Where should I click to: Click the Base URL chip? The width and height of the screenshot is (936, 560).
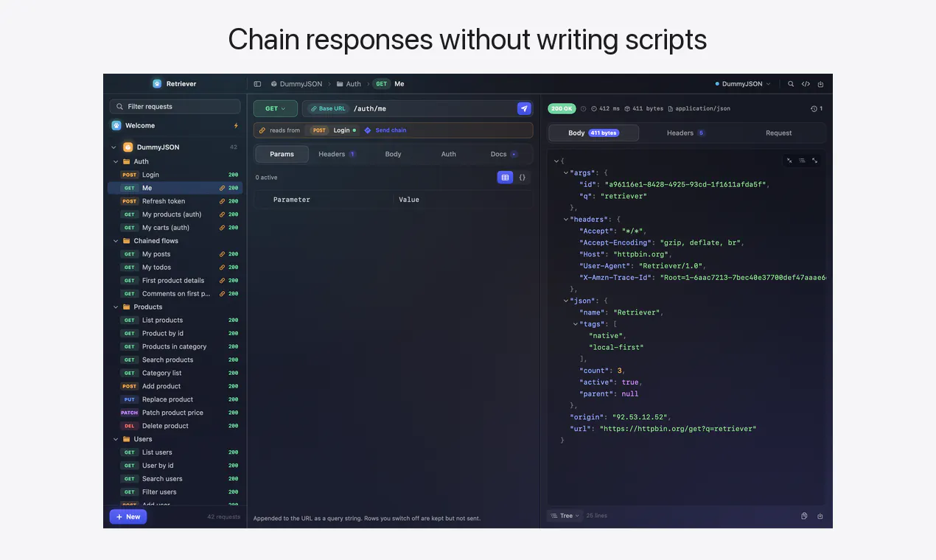[x=327, y=108]
